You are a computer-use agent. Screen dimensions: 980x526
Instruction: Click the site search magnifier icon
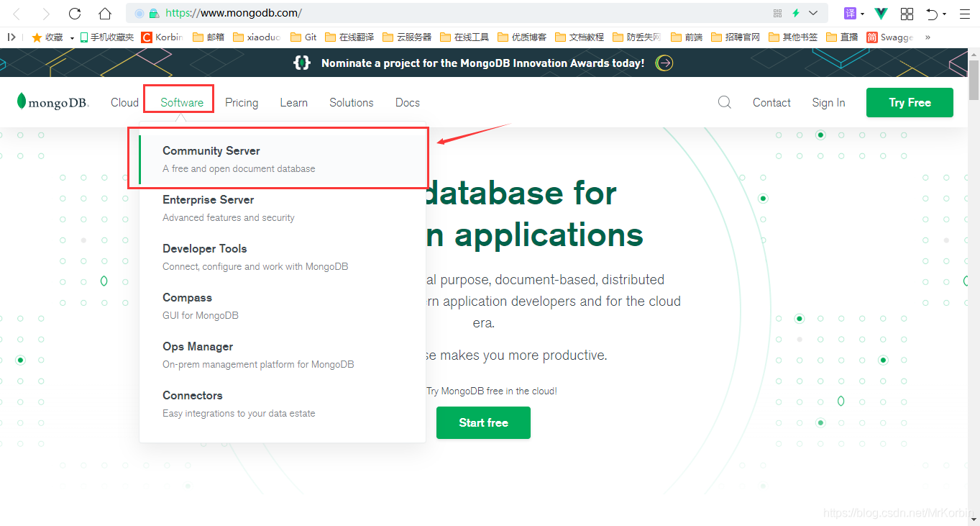click(725, 102)
